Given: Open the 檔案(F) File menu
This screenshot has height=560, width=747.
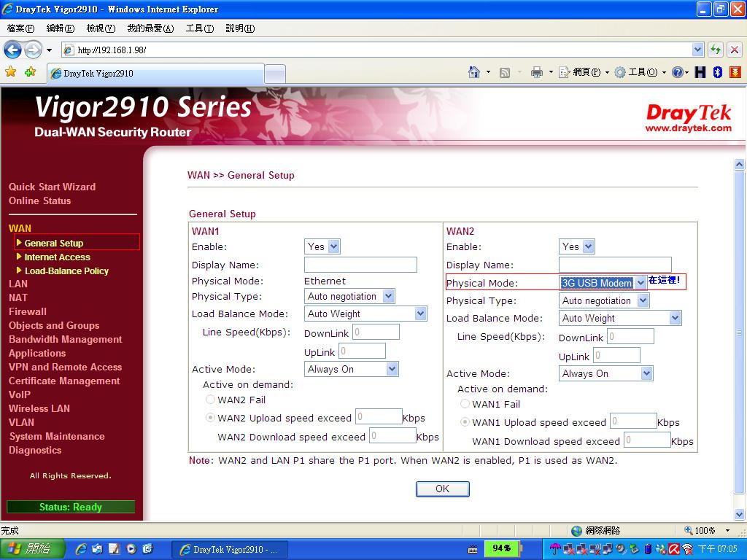Looking at the screenshot, I should coord(20,28).
